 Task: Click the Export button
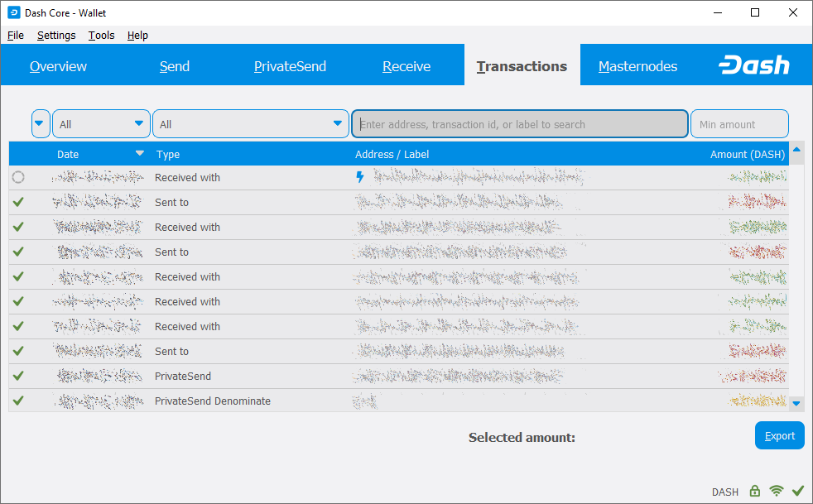click(x=779, y=435)
